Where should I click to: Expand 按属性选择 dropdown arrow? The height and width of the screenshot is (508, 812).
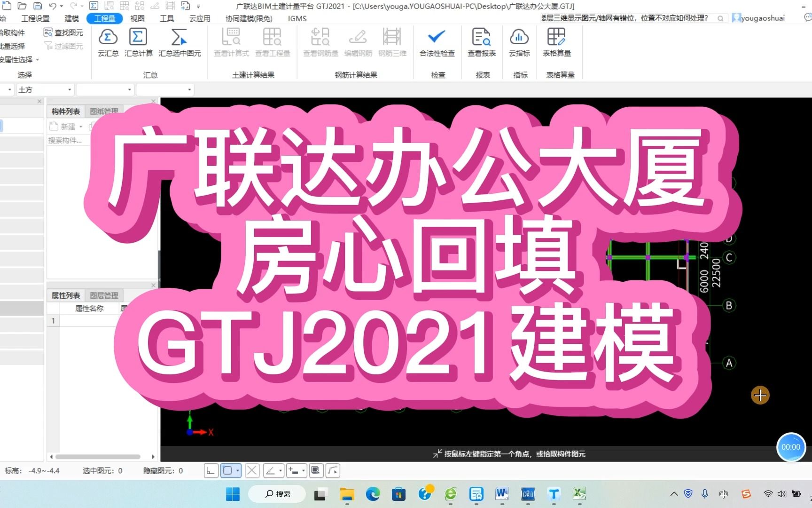(x=37, y=60)
